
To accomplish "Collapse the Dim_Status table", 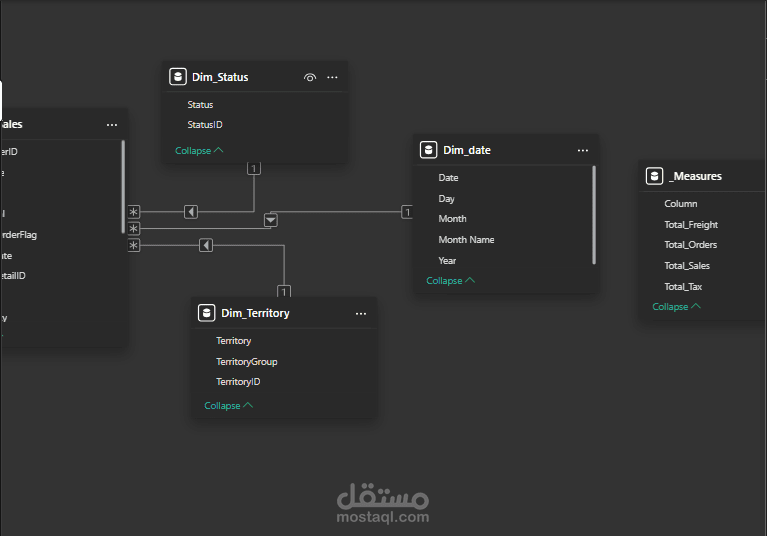I will 199,151.
